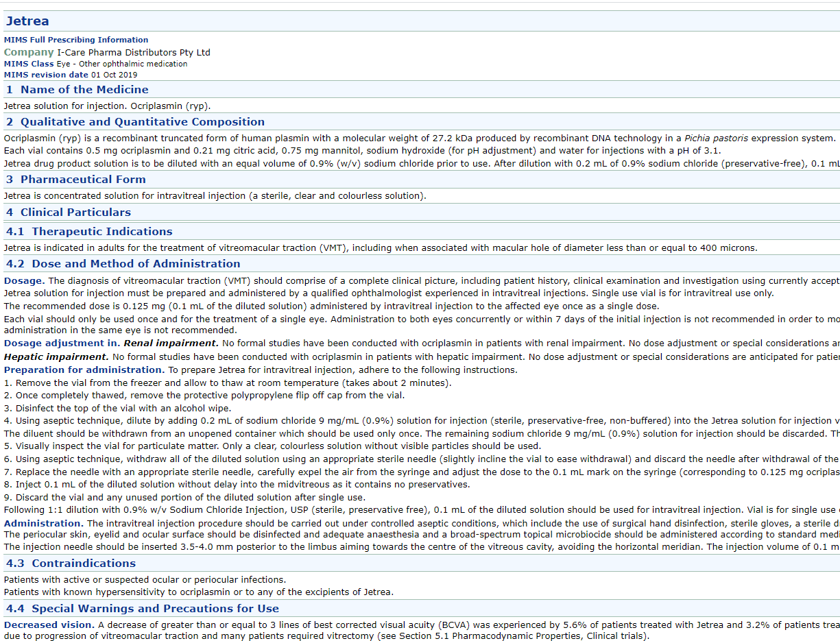Click the italic 'Pichia pastoris' text

coord(715,138)
